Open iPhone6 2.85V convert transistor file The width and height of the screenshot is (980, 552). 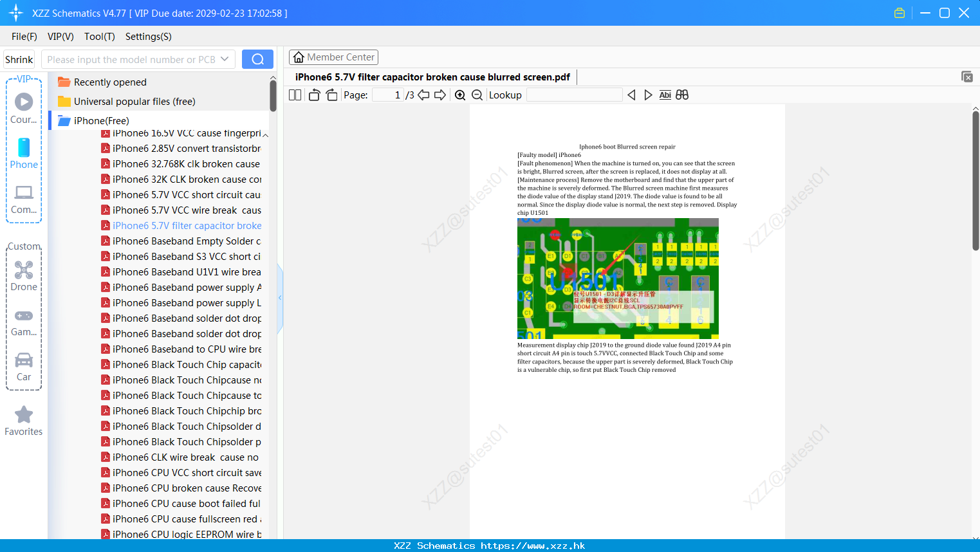click(x=181, y=149)
